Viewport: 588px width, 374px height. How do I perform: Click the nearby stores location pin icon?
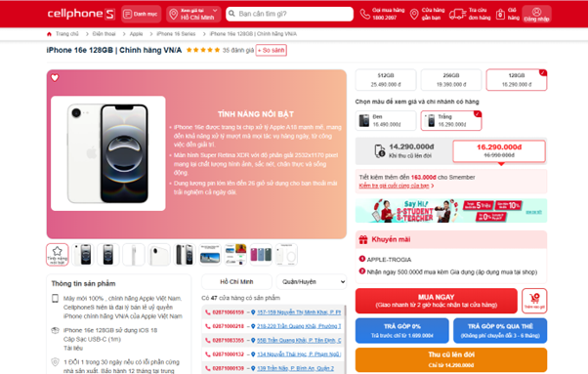414,15
